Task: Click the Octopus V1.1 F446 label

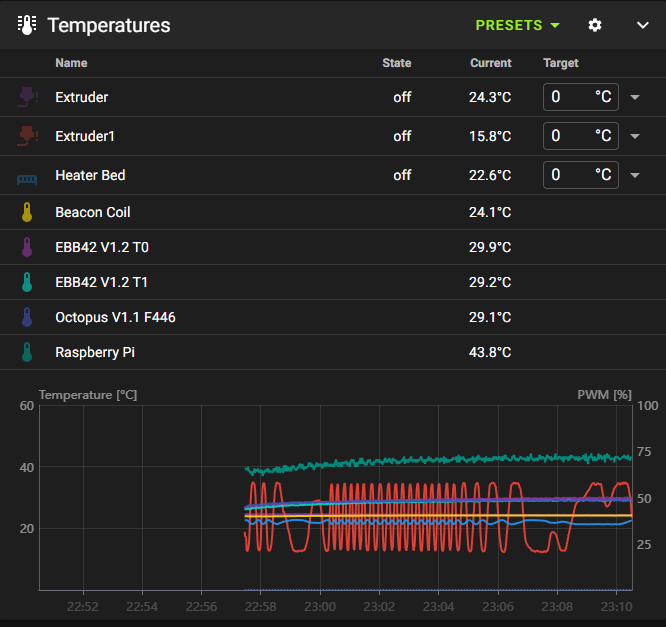Action: (115, 317)
